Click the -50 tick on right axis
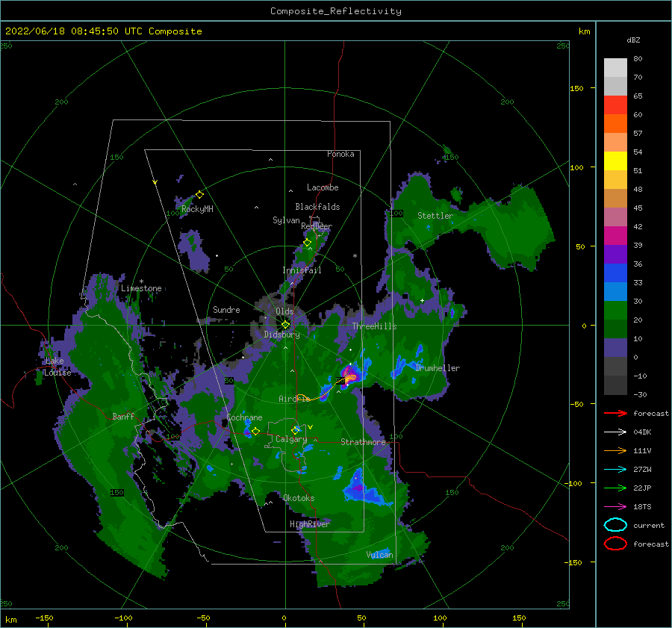The height and width of the screenshot is (628, 672). 576,404
